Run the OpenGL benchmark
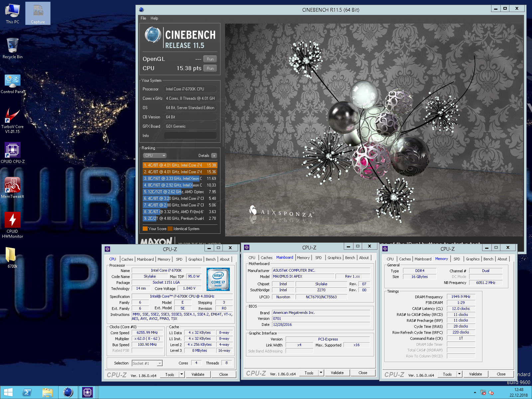Screen dimensions: 532x399 tap(210, 59)
